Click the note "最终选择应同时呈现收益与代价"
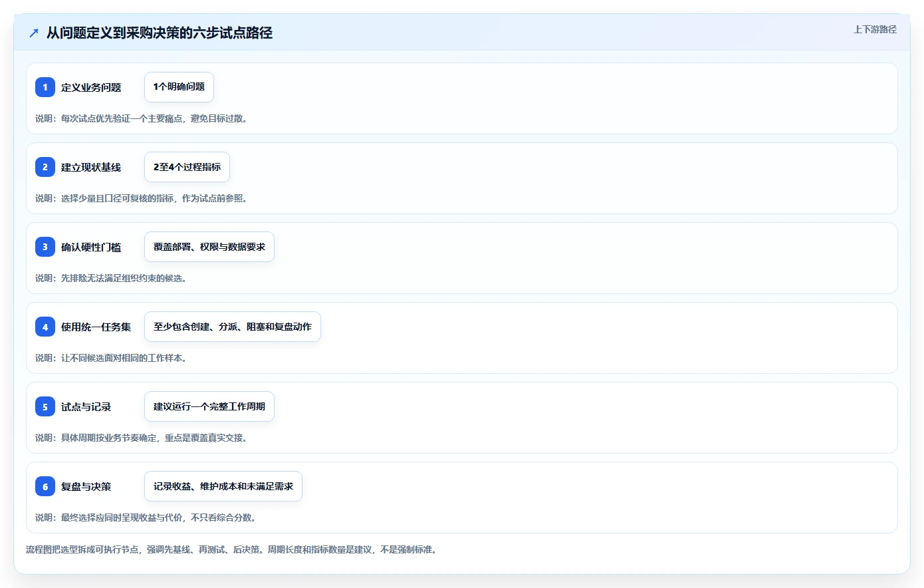The height and width of the screenshot is (588, 924). tap(122, 517)
